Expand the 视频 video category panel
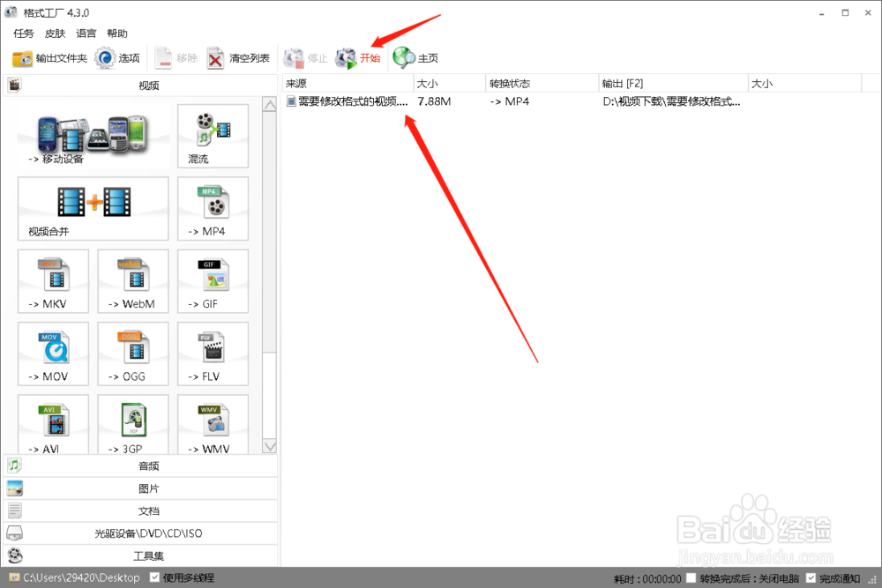The image size is (882, 588). coord(140,85)
